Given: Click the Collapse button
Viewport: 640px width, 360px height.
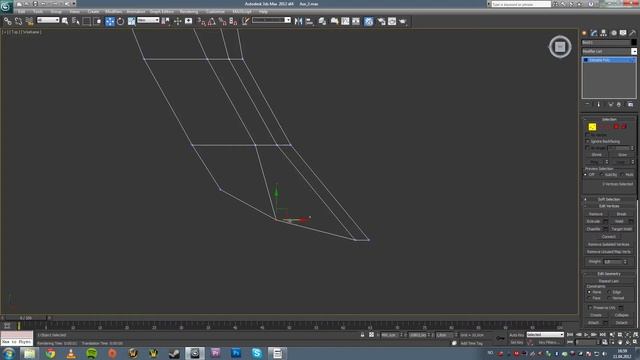Looking at the screenshot, I should (x=622, y=315).
